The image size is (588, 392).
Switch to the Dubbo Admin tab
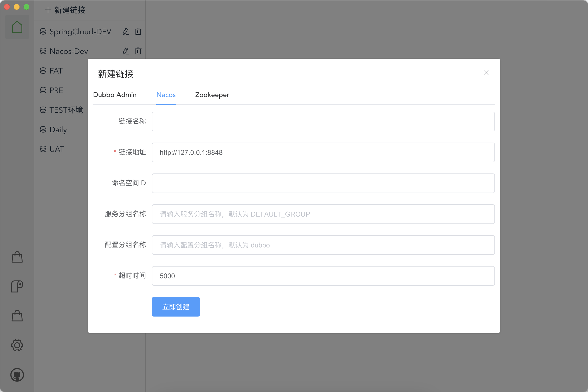(x=115, y=95)
